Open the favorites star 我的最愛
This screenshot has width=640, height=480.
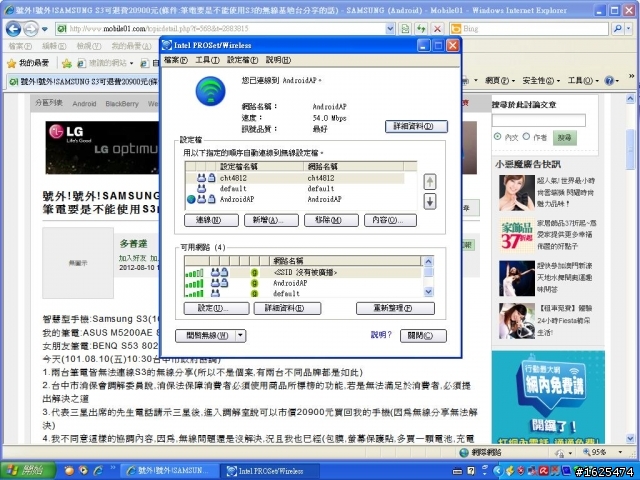point(28,63)
